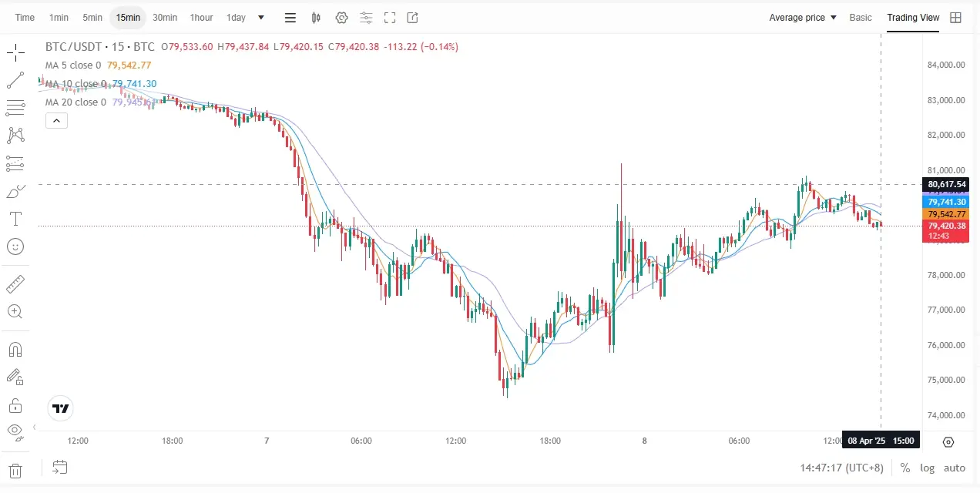Screen dimensions: 980x493
Task: Open the go to date calendar button
Action: click(60, 467)
